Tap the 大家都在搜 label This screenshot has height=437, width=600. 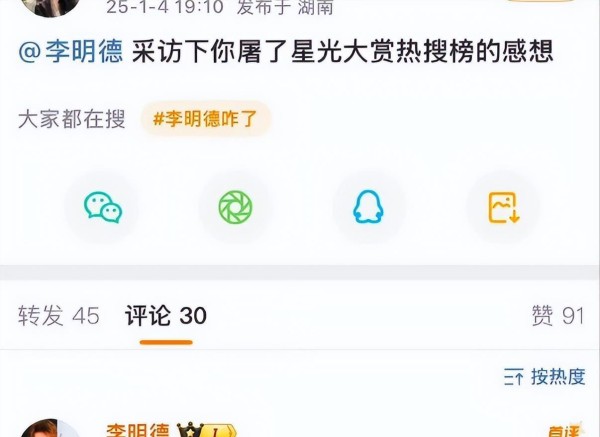coord(72,119)
